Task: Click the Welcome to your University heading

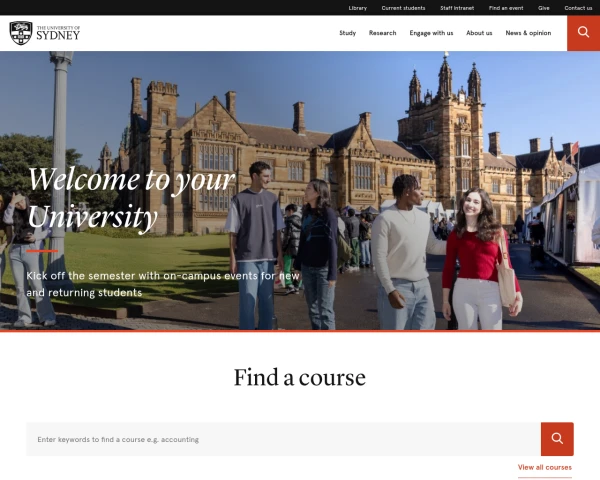Action: tap(131, 197)
